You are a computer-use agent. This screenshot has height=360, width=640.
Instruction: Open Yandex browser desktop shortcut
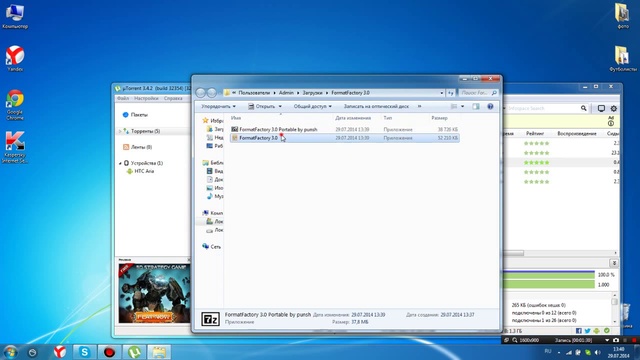tap(15, 58)
